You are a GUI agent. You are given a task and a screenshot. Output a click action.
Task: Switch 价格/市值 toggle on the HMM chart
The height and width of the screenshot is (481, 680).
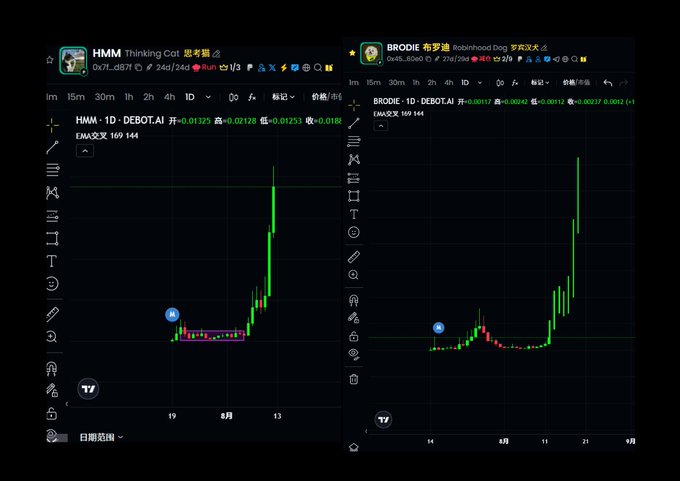326,97
